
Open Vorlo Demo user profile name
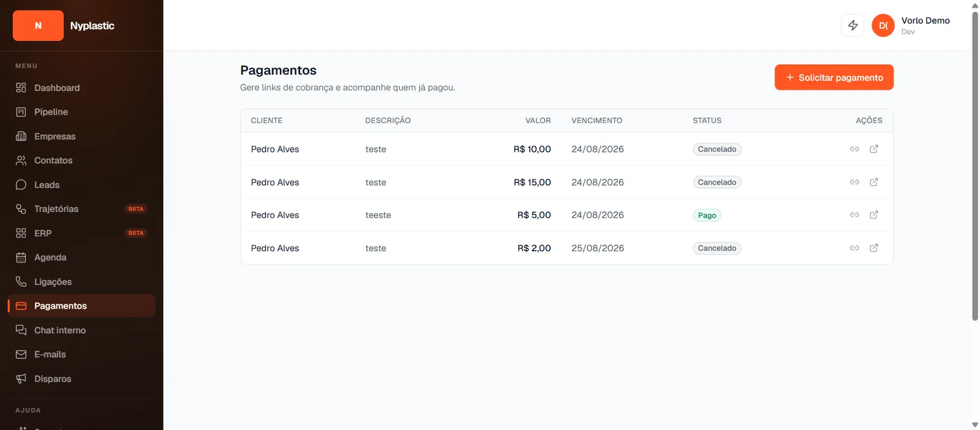point(925,20)
